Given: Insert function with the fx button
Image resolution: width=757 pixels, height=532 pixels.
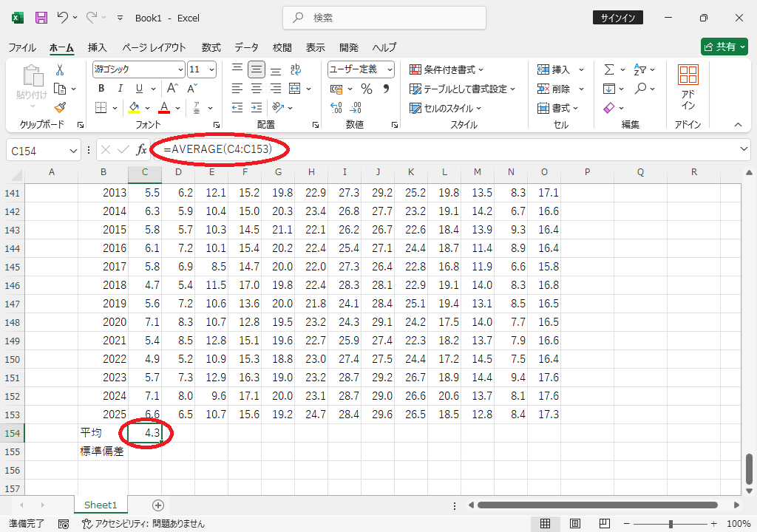Looking at the screenshot, I should click(141, 150).
